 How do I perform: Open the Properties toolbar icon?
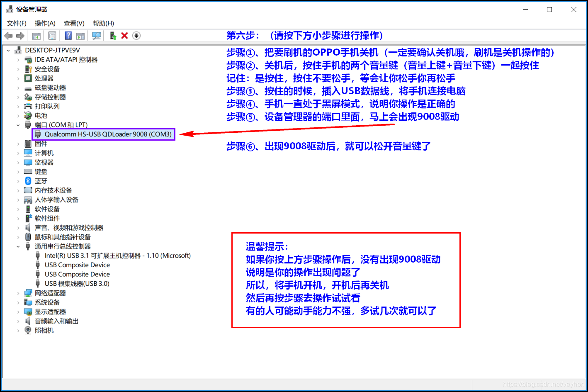(52, 36)
